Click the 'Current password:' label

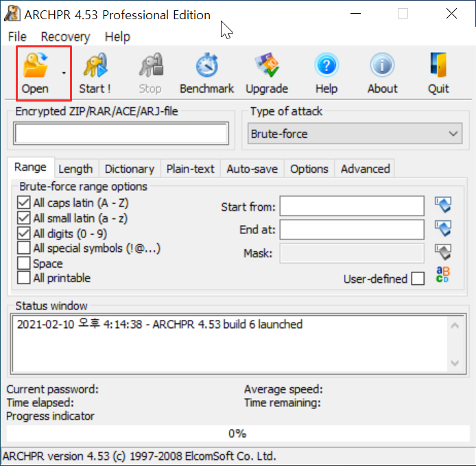pos(53,389)
